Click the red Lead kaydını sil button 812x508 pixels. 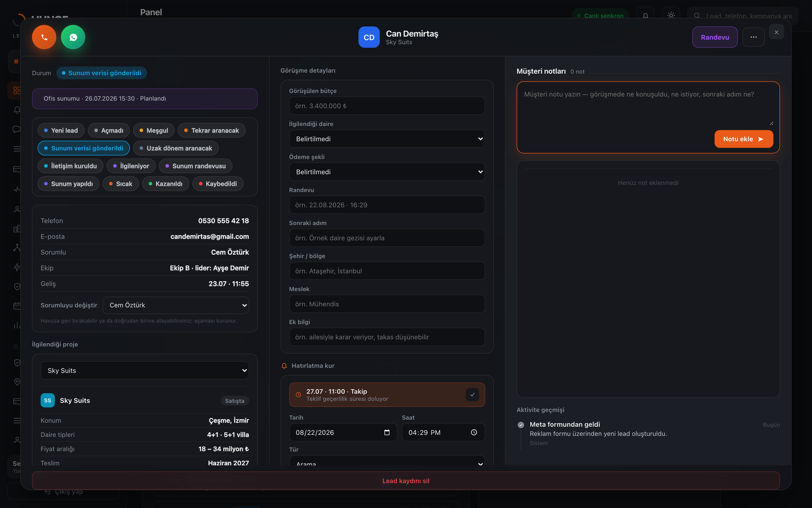pos(406,481)
